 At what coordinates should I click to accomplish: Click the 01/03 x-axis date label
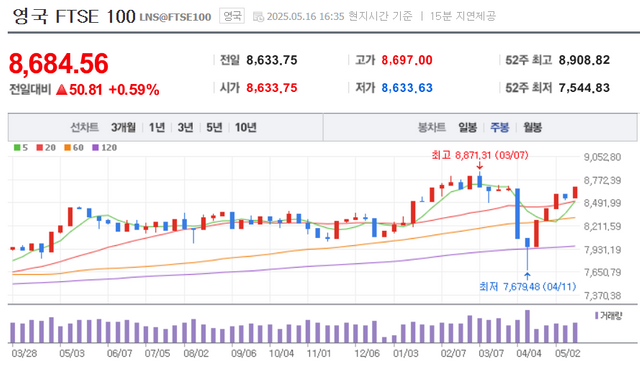(x=406, y=353)
